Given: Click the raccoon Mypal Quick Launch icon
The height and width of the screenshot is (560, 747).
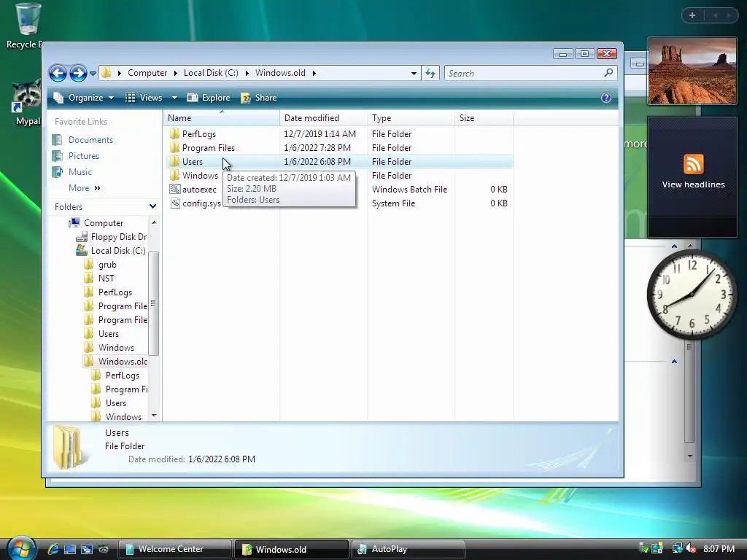Looking at the screenshot, I should [104, 549].
